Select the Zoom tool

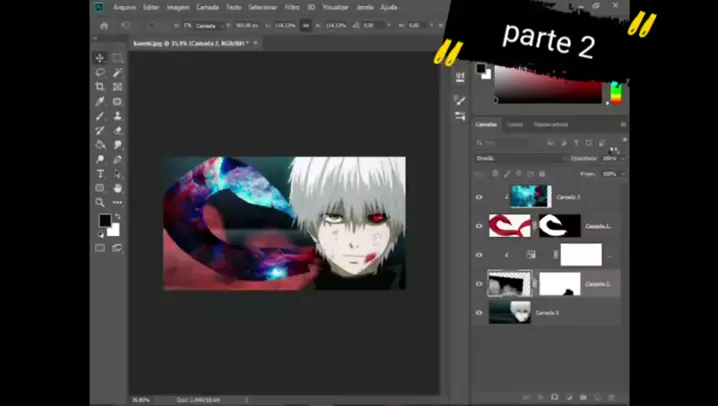coord(100,202)
